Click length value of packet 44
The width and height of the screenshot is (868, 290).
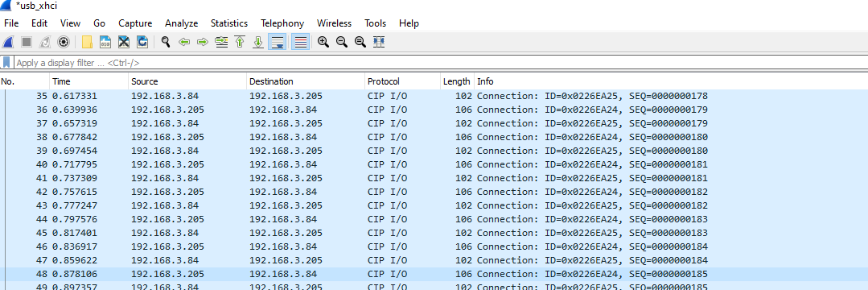463,219
